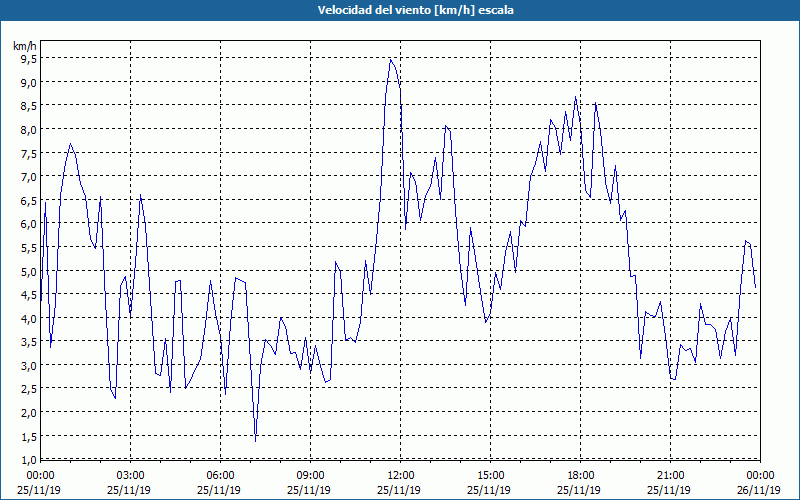
Task: Click the 'km/h' unit label
Action: click(25, 46)
